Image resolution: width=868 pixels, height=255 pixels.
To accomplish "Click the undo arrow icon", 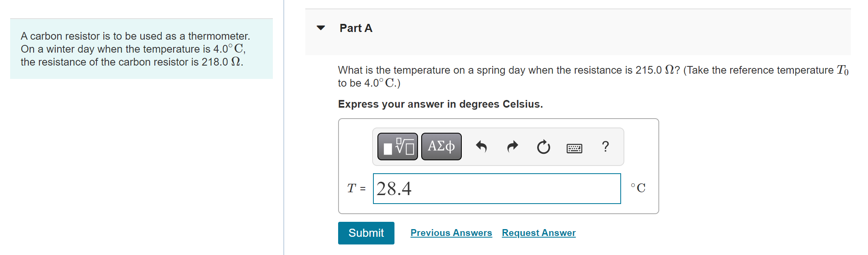I will (481, 147).
